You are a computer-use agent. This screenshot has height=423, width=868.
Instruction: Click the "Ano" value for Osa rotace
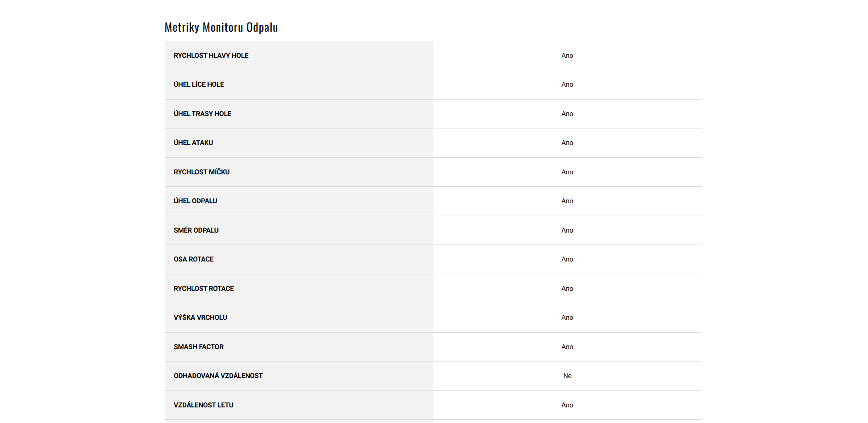(567, 259)
